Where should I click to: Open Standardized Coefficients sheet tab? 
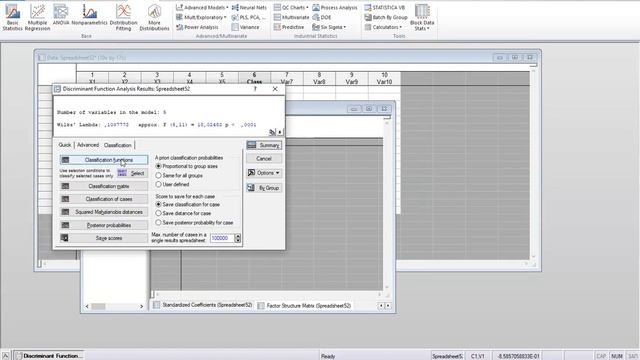tap(203, 305)
